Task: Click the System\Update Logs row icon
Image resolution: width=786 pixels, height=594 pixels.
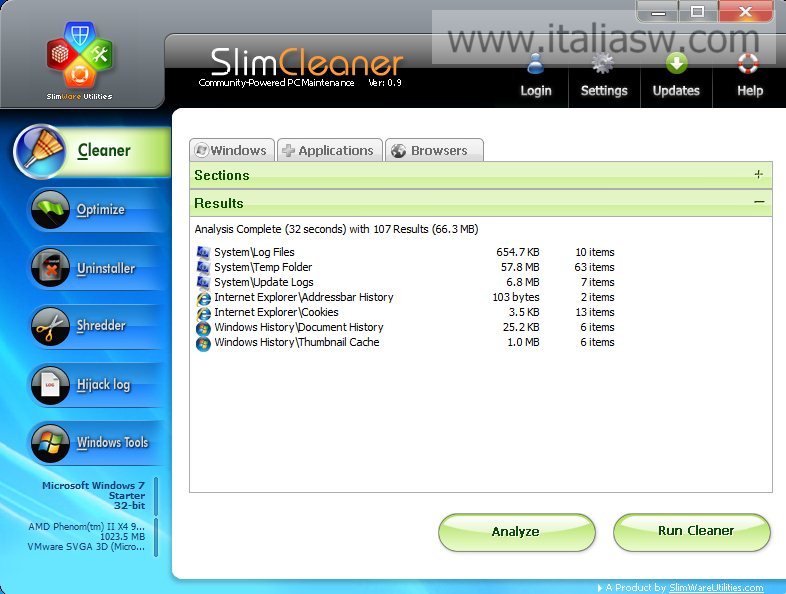Action: pos(203,282)
